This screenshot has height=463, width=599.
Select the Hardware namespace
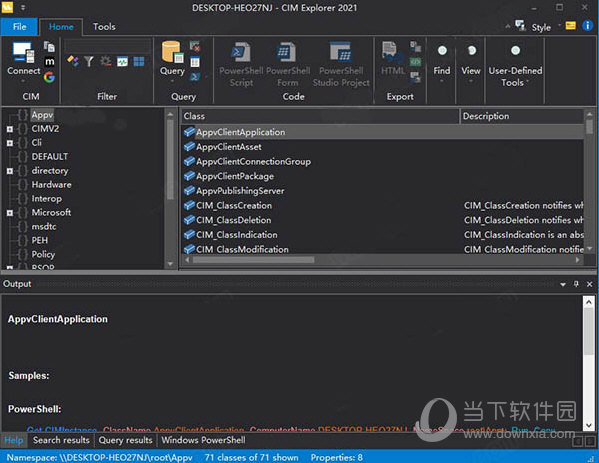pos(51,185)
